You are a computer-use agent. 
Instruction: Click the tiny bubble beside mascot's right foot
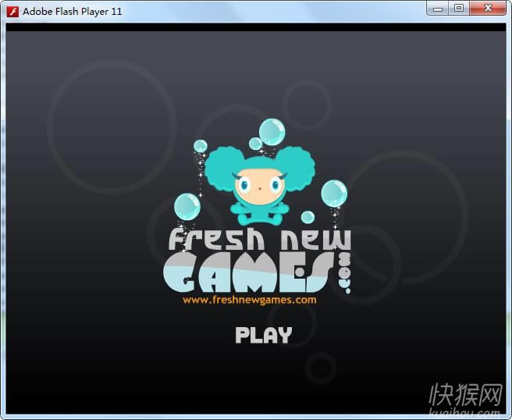pyautogui.click(x=308, y=217)
